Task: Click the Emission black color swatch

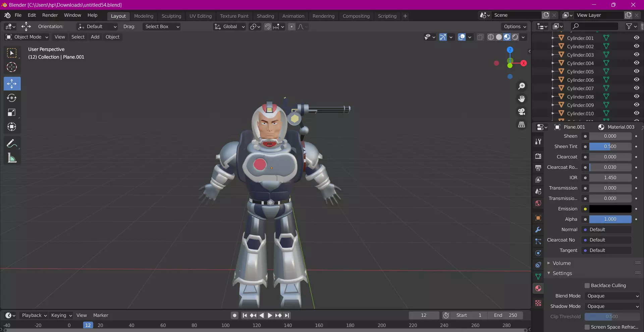Action: click(x=610, y=209)
